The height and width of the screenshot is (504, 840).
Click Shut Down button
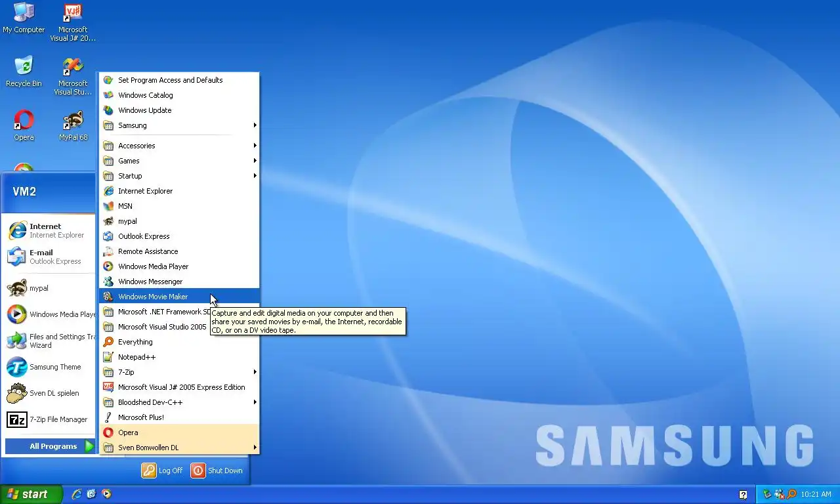point(217,471)
